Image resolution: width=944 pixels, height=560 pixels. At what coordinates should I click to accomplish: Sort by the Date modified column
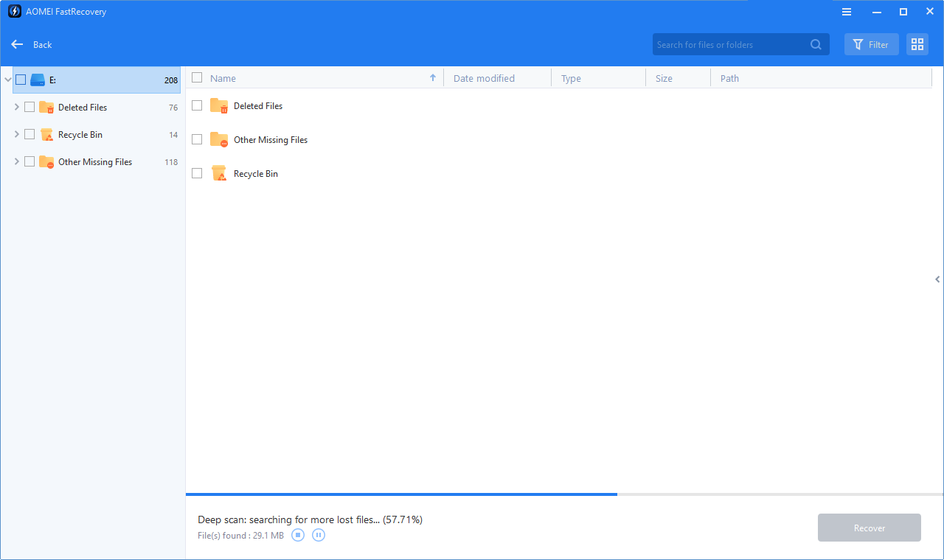tap(484, 77)
